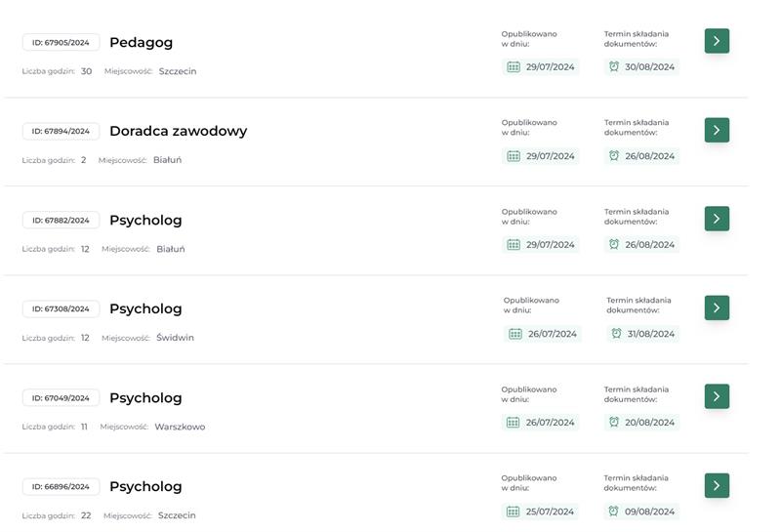Image resolution: width=781 pixels, height=532 pixels.
Task: Click the ID: 66896/2024 badge
Action: click(x=61, y=487)
